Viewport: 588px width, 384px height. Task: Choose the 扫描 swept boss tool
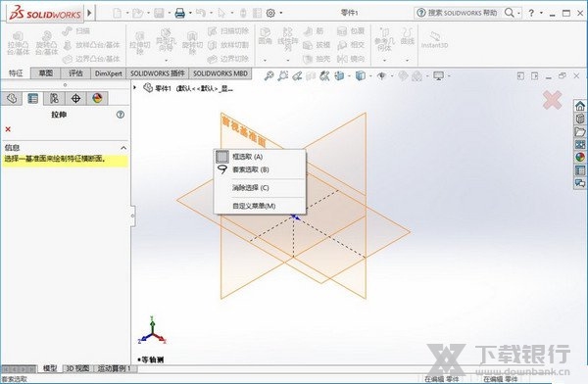76,31
